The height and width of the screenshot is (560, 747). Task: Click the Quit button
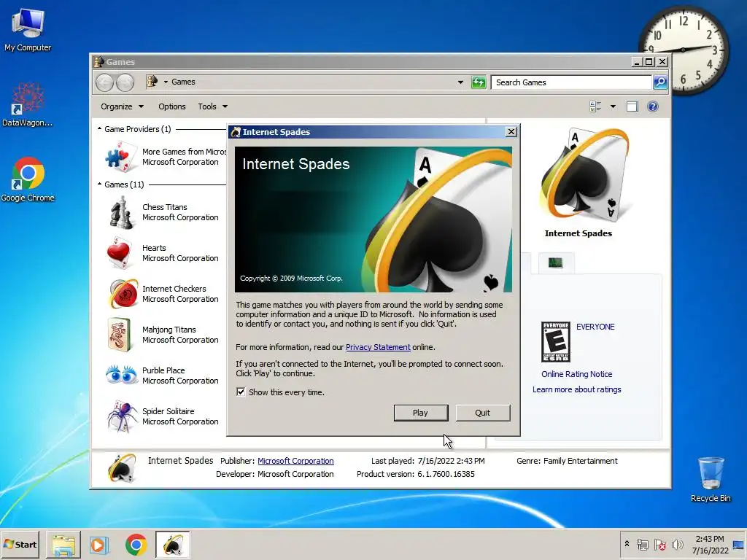[x=483, y=413]
